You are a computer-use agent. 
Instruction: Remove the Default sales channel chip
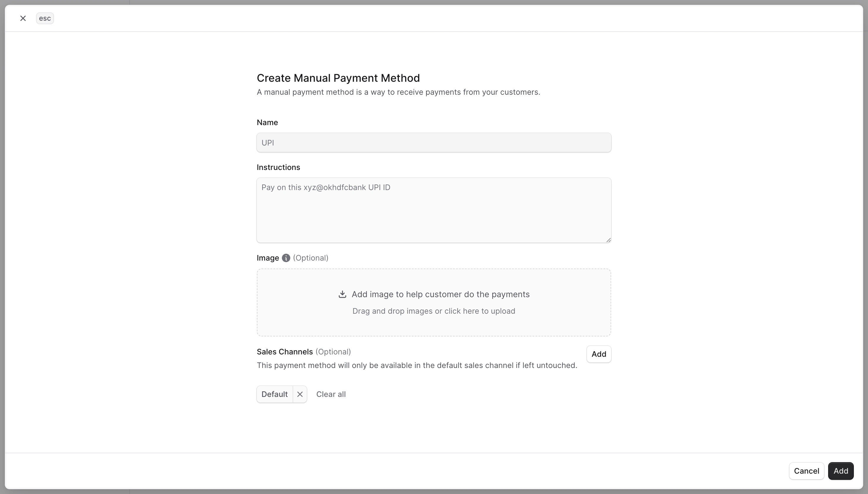(300, 394)
